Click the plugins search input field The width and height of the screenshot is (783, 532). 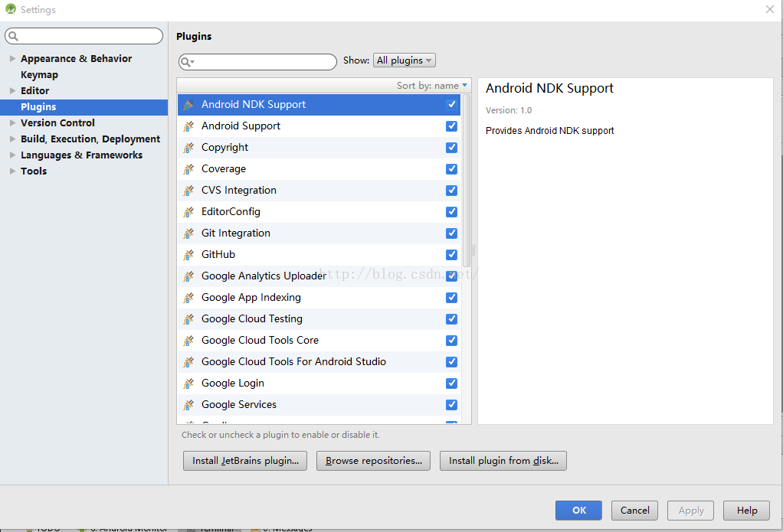(257, 62)
